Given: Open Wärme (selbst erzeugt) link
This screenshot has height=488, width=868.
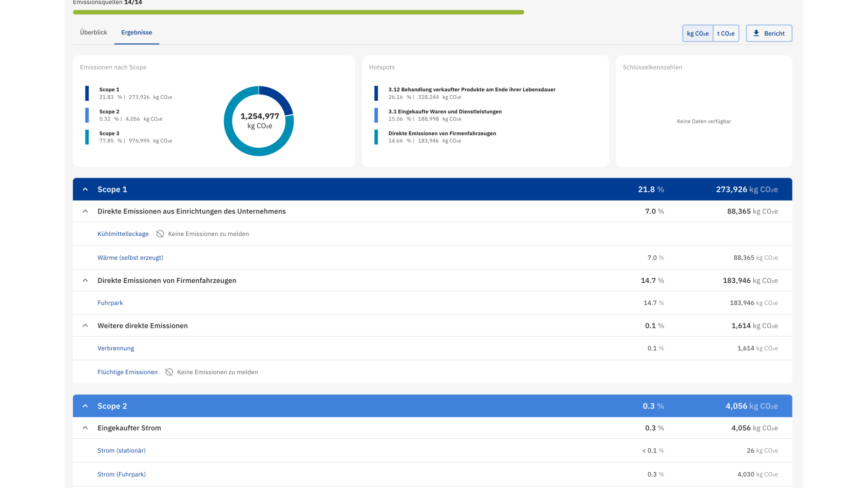Looking at the screenshot, I should click(130, 258).
